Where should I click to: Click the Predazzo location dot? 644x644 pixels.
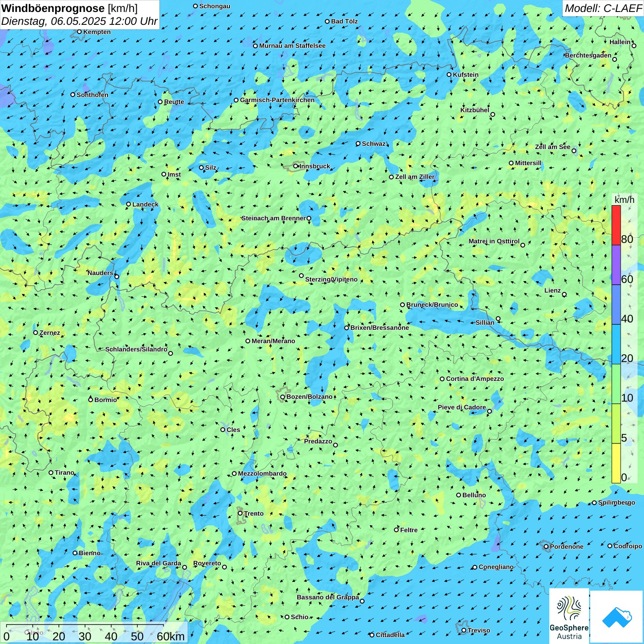coord(335,445)
